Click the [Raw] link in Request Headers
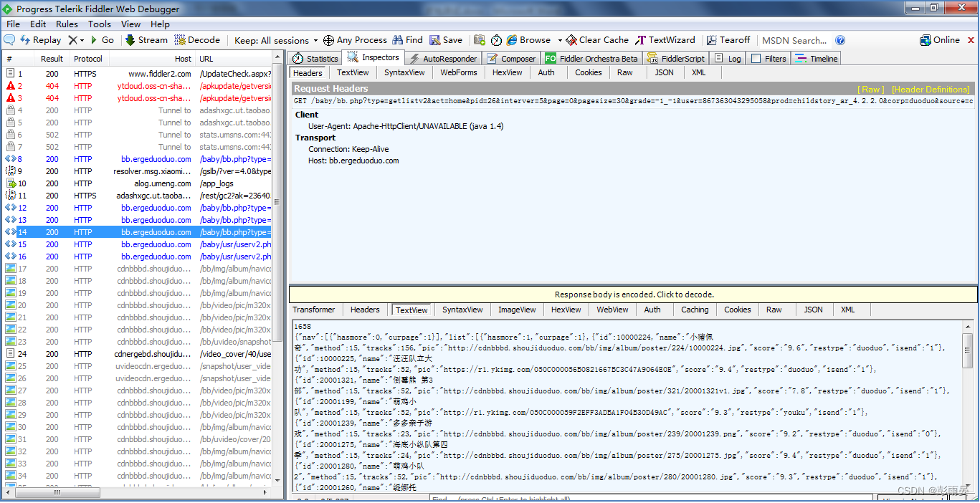 [x=871, y=90]
